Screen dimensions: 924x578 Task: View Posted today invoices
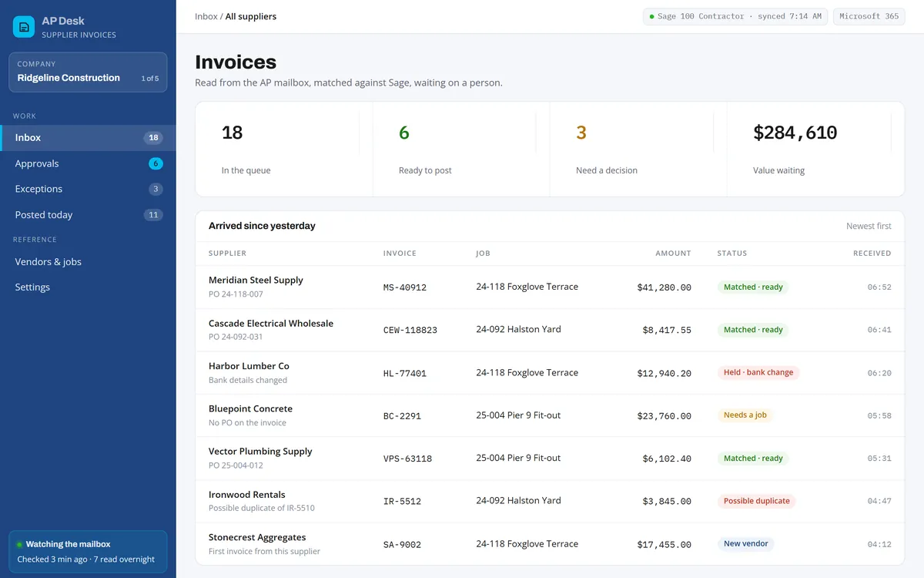click(x=88, y=215)
